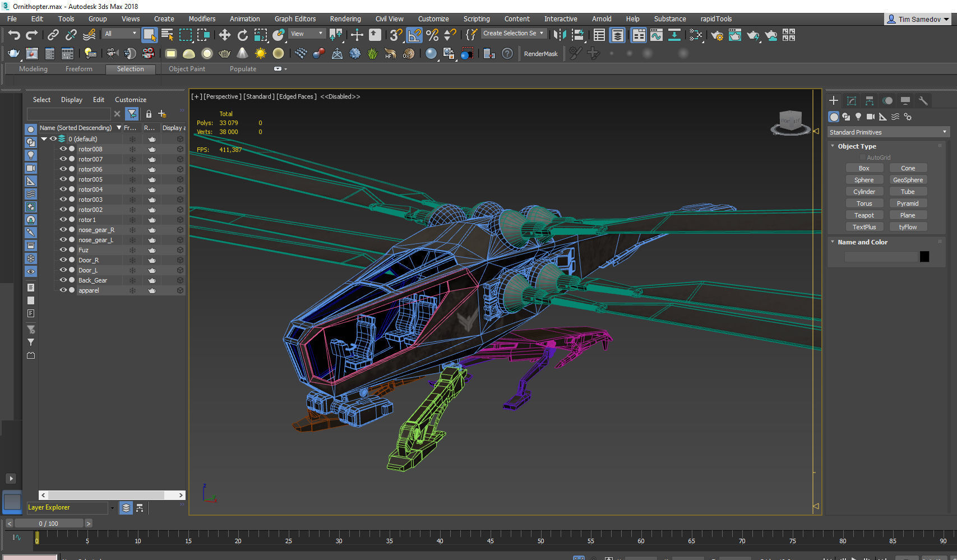957x560 pixels.
Task: Toggle the Angle Snap icon
Action: (x=414, y=35)
